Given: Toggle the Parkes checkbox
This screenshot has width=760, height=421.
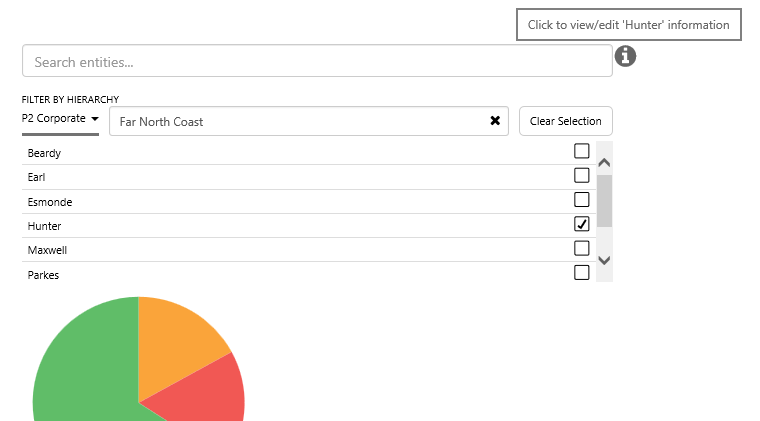Looking at the screenshot, I should click(581, 272).
